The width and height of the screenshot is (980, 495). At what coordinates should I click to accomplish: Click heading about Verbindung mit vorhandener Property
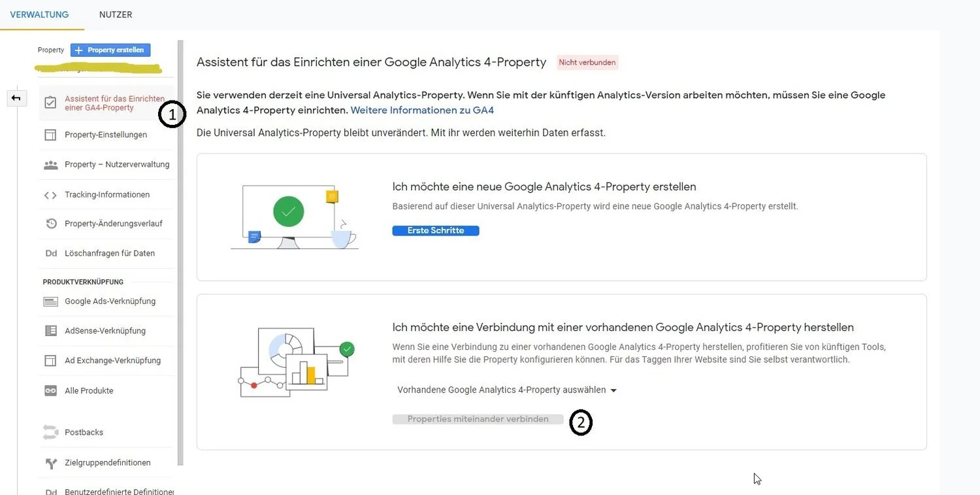623,328
